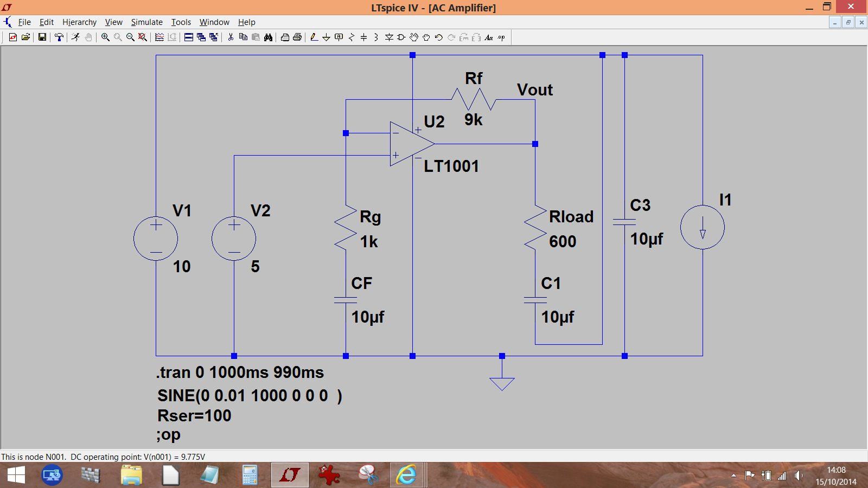Select the Move open-hand tool
Screen dimensions: 868x488
click(414, 37)
